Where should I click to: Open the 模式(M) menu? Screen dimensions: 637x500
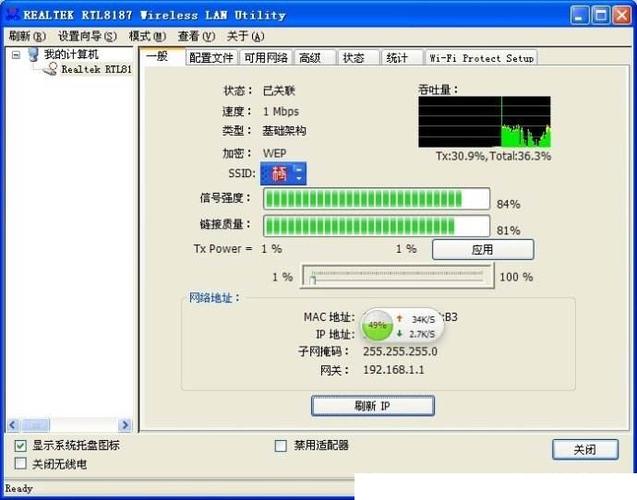(147, 37)
